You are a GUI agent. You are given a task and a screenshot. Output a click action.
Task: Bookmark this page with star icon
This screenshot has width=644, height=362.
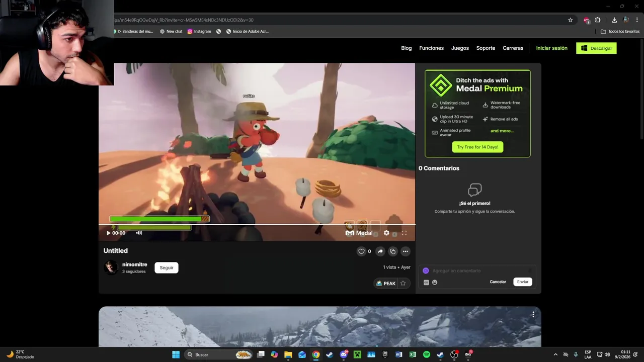point(570,20)
